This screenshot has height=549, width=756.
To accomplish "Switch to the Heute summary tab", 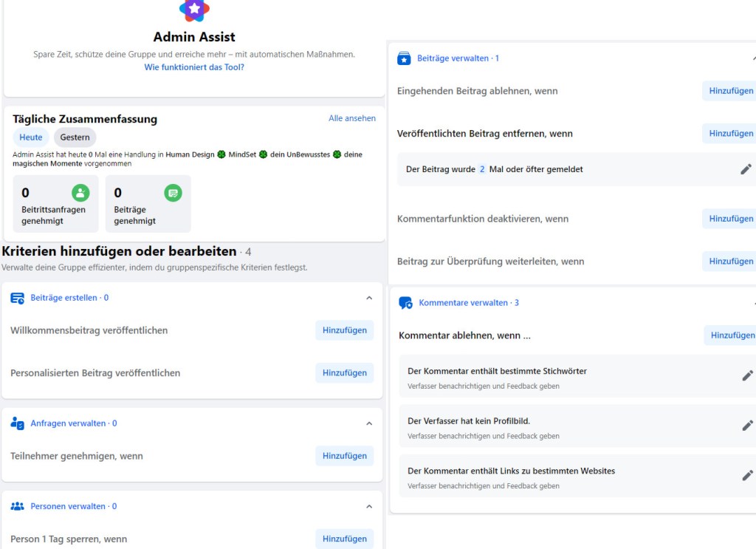I will point(31,137).
